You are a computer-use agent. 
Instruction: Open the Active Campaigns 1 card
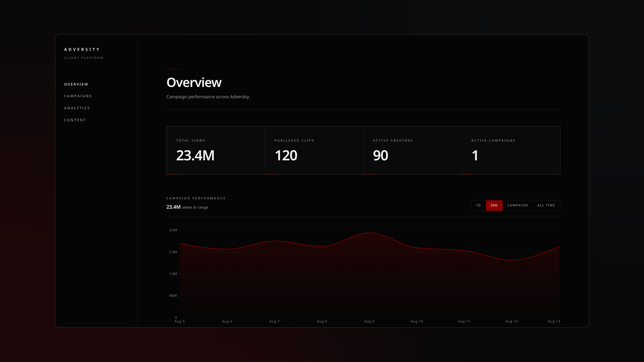pyautogui.click(x=511, y=150)
